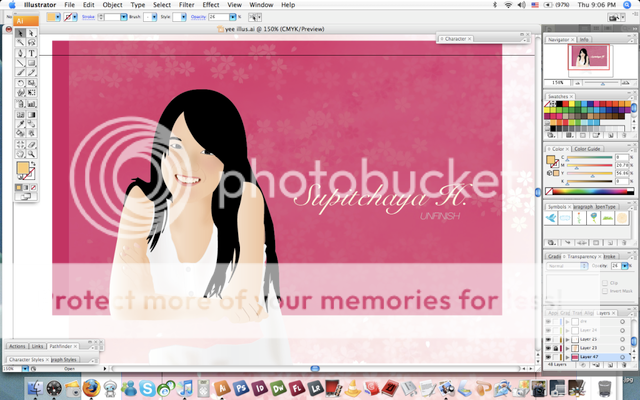
Task: Click the Opacity link in control bar
Action: (x=198, y=17)
